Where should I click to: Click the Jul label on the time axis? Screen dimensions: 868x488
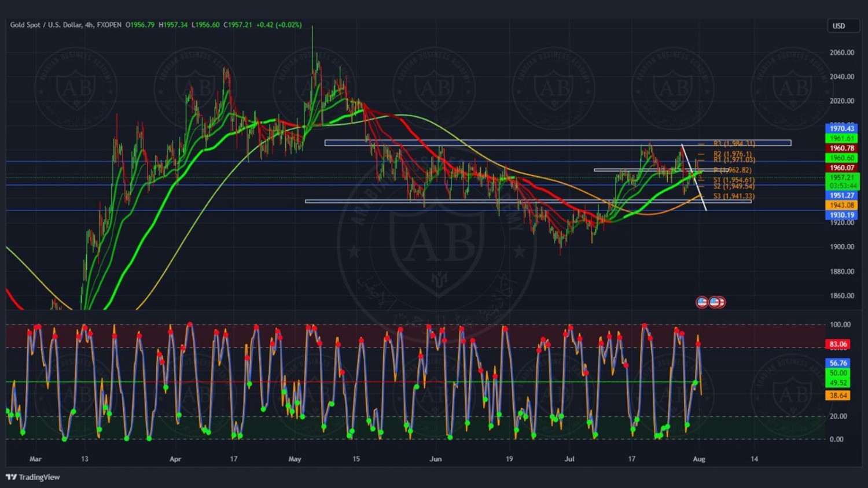(569, 459)
